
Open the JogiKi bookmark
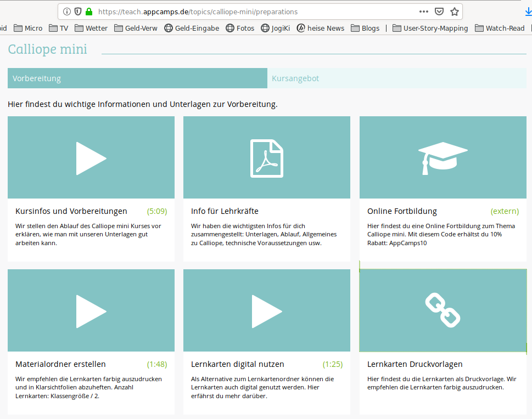pos(276,28)
